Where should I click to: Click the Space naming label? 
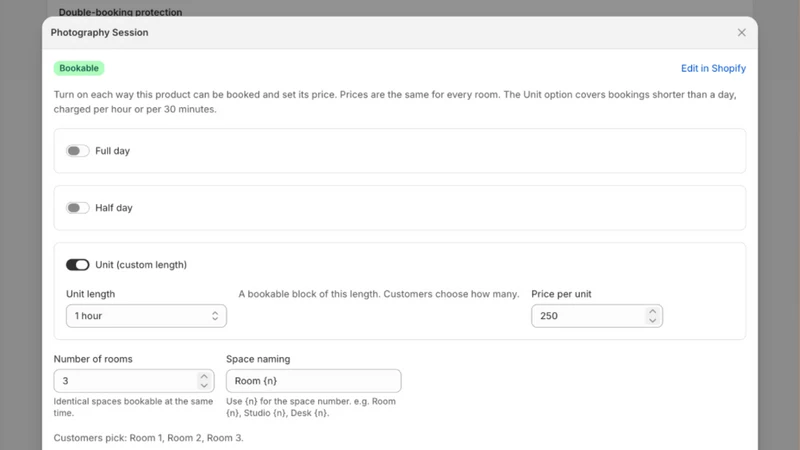pyautogui.click(x=258, y=359)
